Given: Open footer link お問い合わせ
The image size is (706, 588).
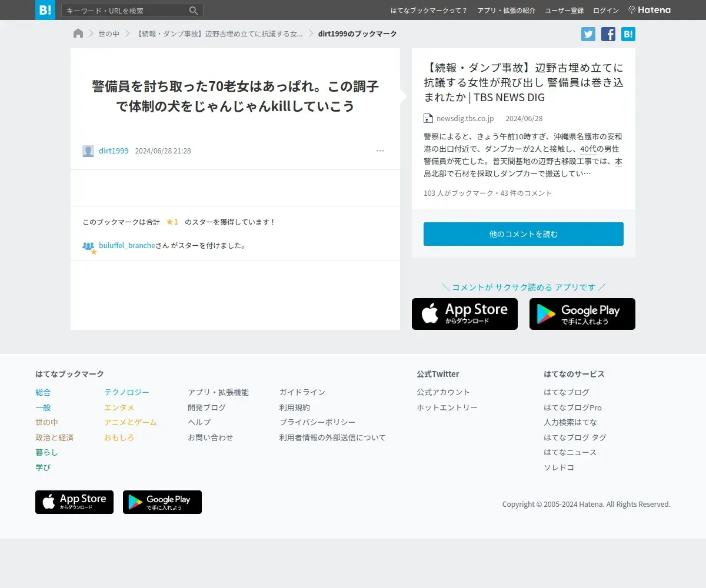Looking at the screenshot, I should pyautogui.click(x=210, y=437).
